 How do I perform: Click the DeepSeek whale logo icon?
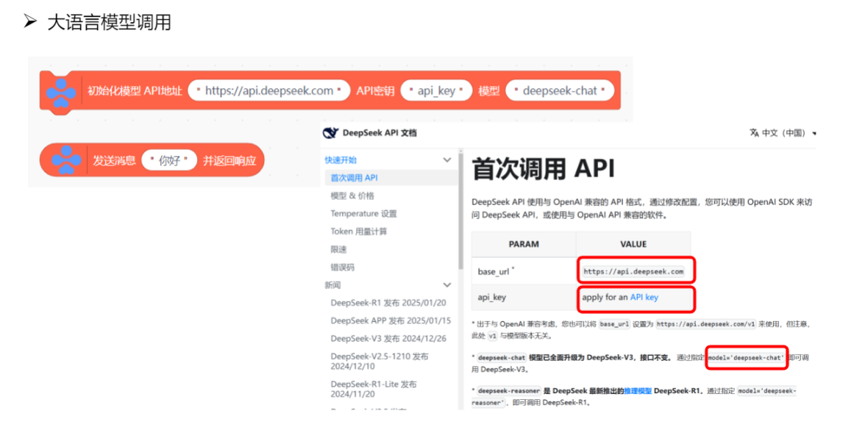(x=330, y=133)
